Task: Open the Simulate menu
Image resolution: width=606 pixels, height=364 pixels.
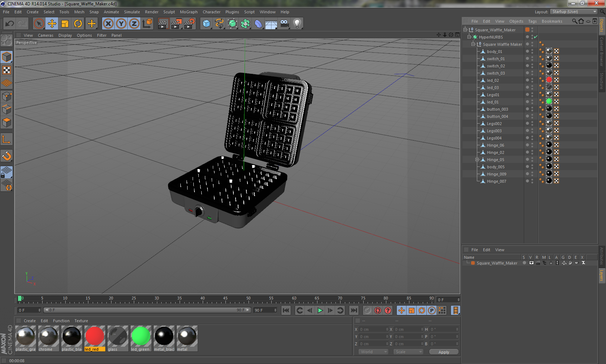Action: [x=132, y=12]
